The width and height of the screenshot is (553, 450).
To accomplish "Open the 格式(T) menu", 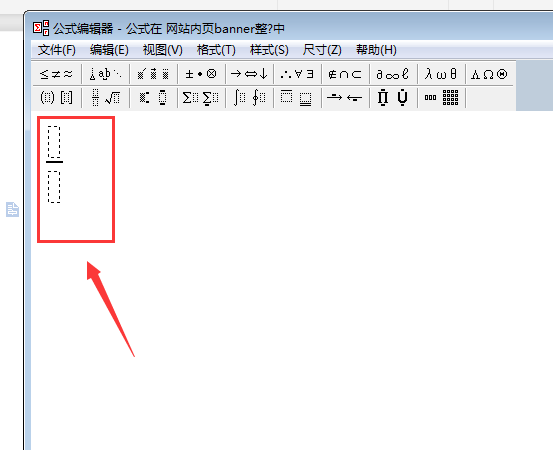I will 216,50.
